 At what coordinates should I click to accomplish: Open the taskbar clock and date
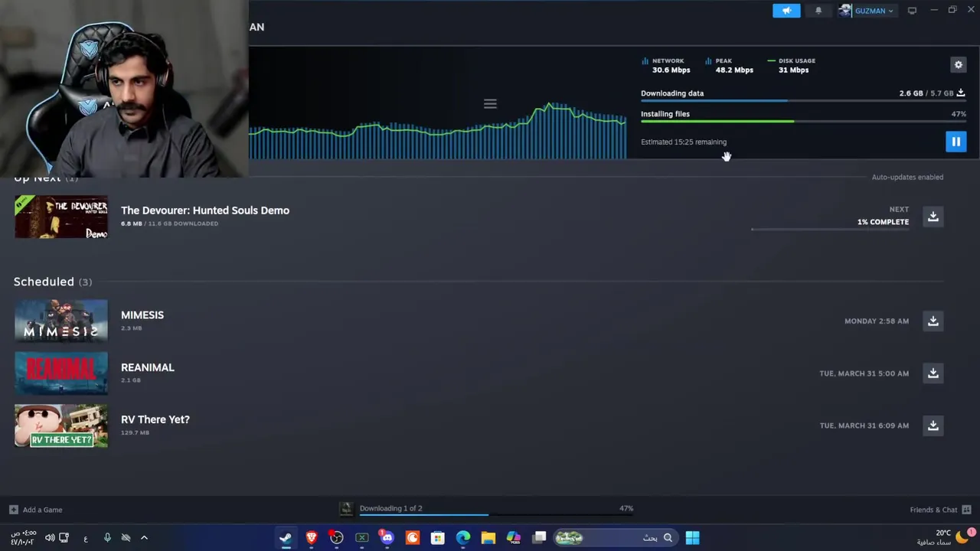[x=22, y=537]
